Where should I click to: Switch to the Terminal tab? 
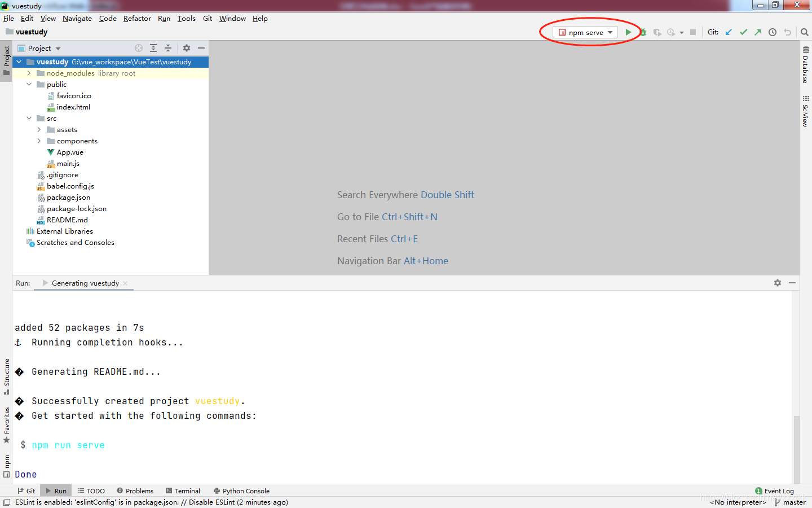(183, 491)
